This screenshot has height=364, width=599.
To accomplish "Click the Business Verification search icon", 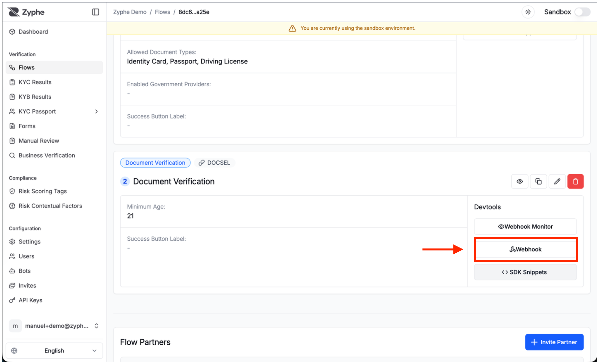I will (x=12, y=155).
